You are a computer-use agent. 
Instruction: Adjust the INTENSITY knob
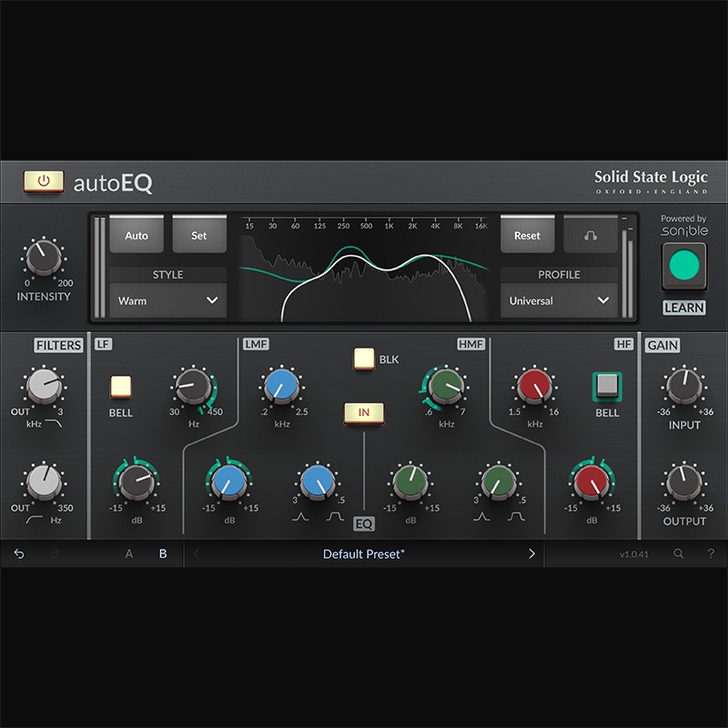44,258
